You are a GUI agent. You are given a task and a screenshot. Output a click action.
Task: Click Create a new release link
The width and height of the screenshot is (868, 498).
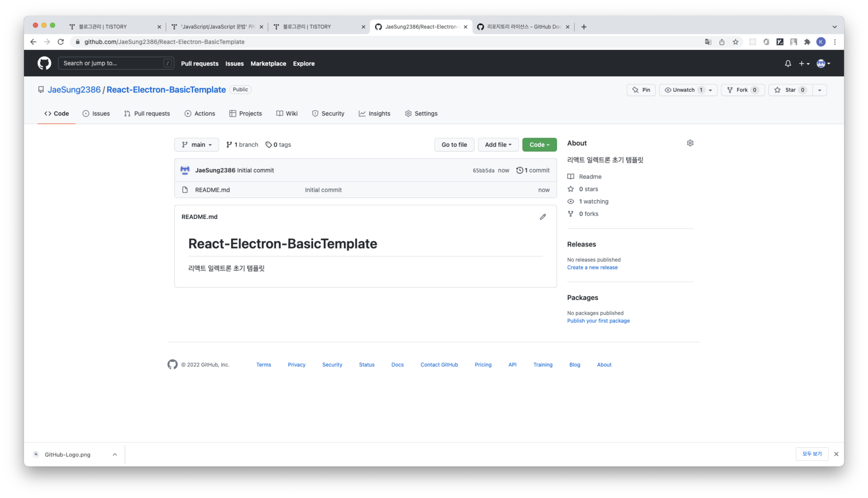coord(592,268)
